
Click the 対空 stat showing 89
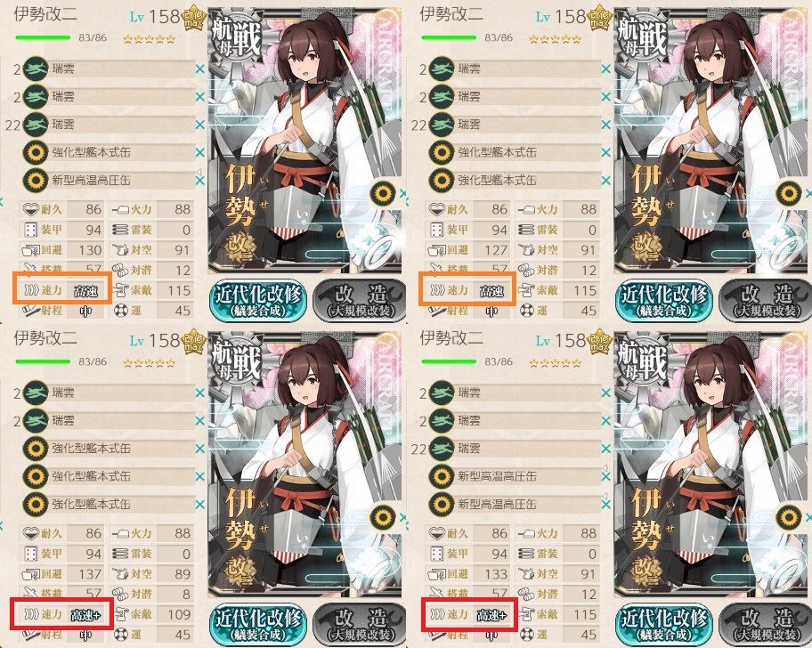pos(151,574)
